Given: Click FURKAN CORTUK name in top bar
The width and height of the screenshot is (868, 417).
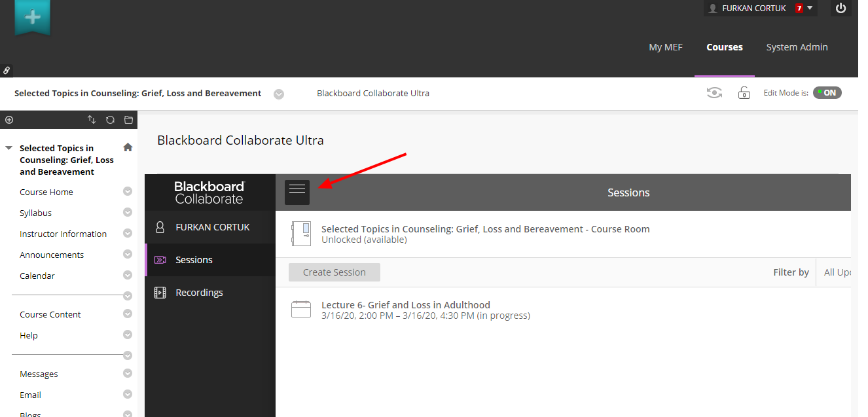Looking at the screenshot, I should point(753,9).
